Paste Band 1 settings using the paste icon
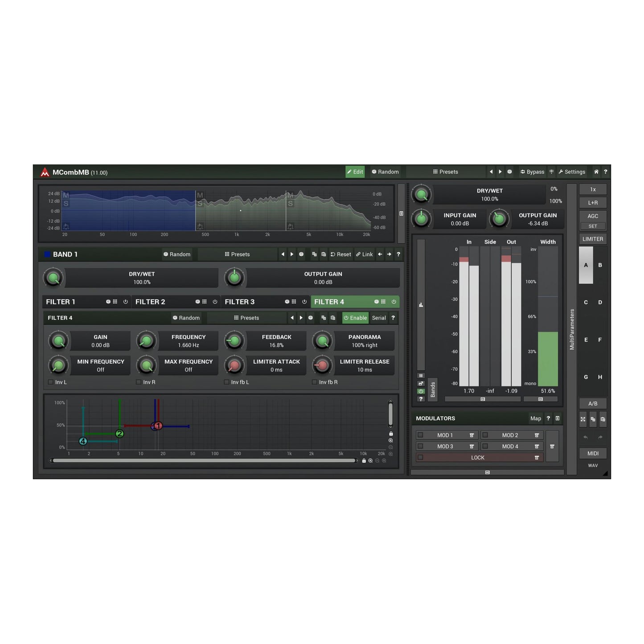Viewport: 644px width, 644px height. click(x=324, y=254)
